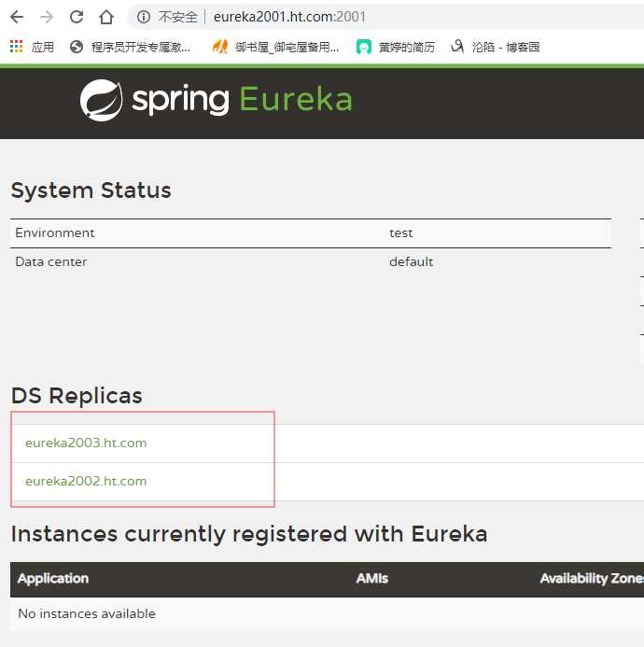Click the Spring leaf logo
This screenshot has height=647, width=644.
coord(101,100)
